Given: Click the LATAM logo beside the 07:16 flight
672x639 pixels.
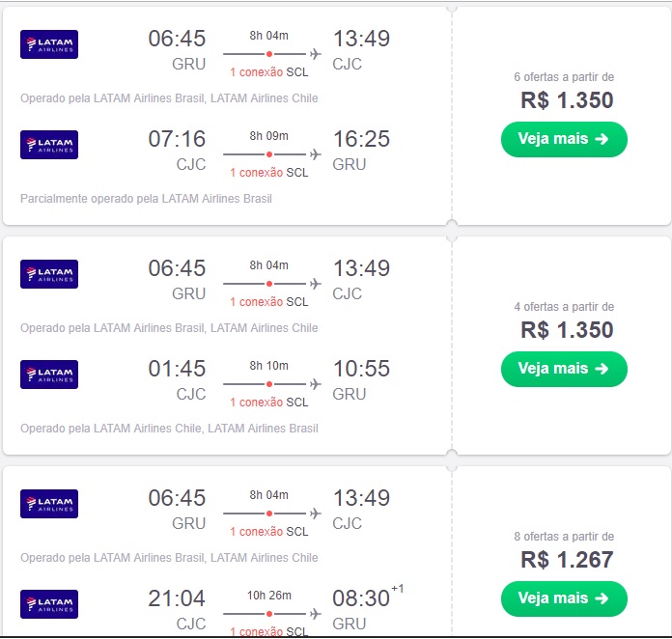Looking at the screenshot, I should click(49, 145).
